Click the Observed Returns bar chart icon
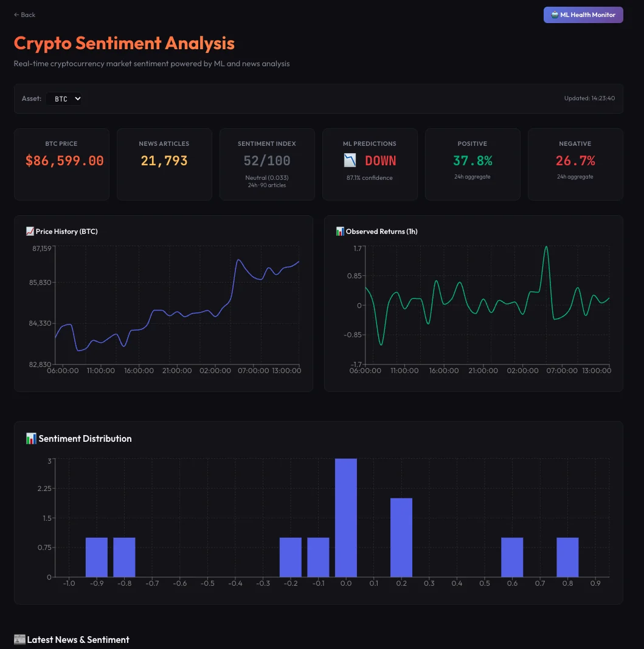The image size is (644, 649). 340,232
